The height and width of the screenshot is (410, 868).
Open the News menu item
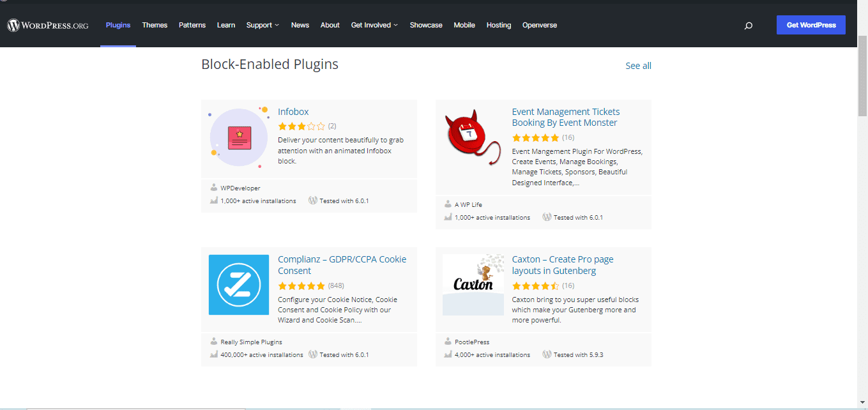pos(300,26)
